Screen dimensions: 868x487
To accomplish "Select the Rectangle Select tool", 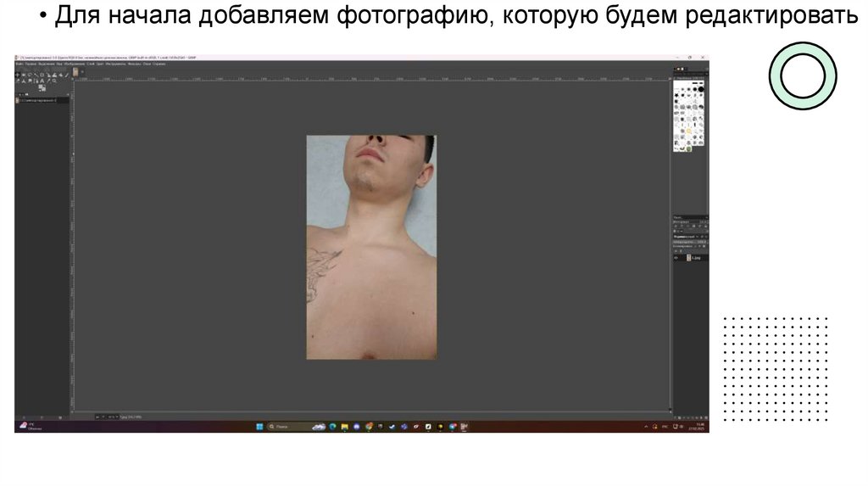I will pyautogui.click(x=23, y=75).
